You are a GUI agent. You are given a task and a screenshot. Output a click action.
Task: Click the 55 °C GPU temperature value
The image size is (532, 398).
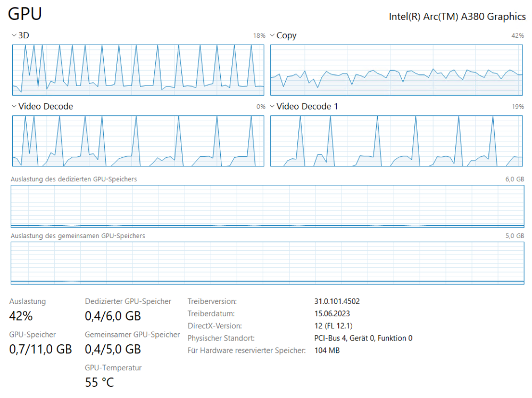tap(99, 383)
